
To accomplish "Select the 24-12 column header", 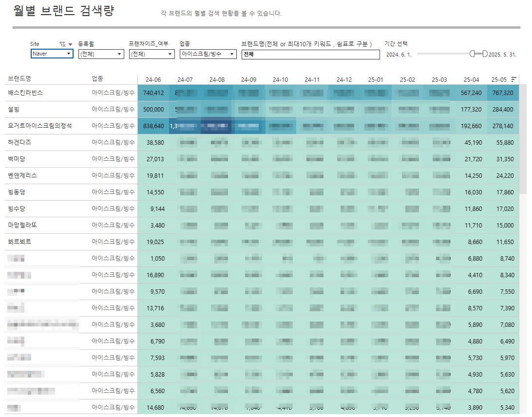I will pos(344,80).
